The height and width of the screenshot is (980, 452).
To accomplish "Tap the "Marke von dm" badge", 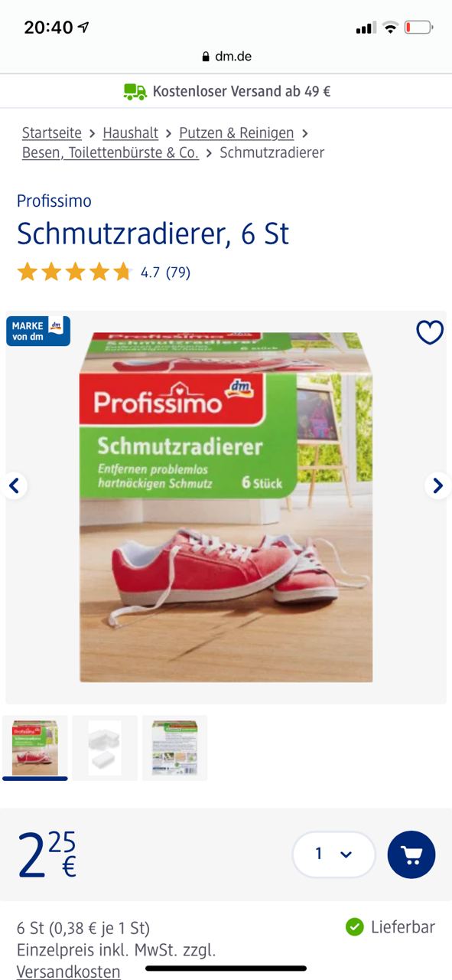I will tap(38, 332).
